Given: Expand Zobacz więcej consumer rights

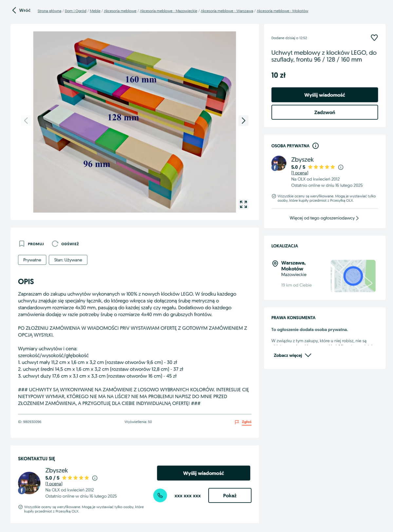Looking at the screenshot, I should click(292, 355).
